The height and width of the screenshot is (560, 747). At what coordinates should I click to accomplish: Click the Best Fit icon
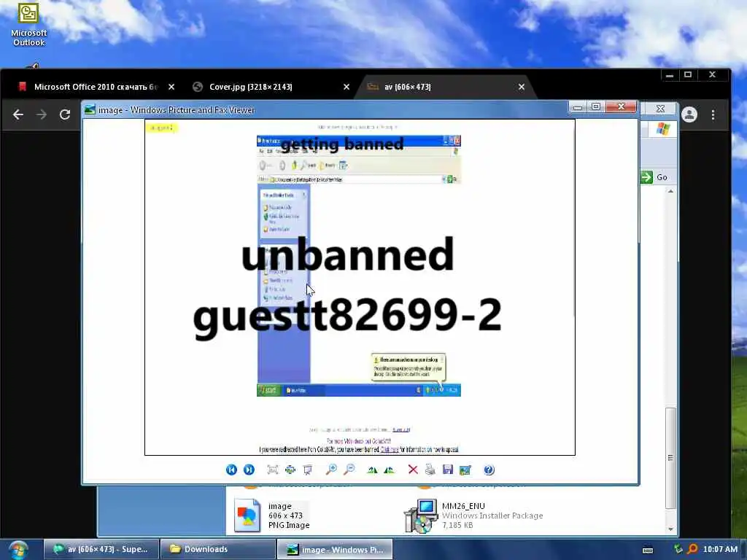click(x=273, y=470)
